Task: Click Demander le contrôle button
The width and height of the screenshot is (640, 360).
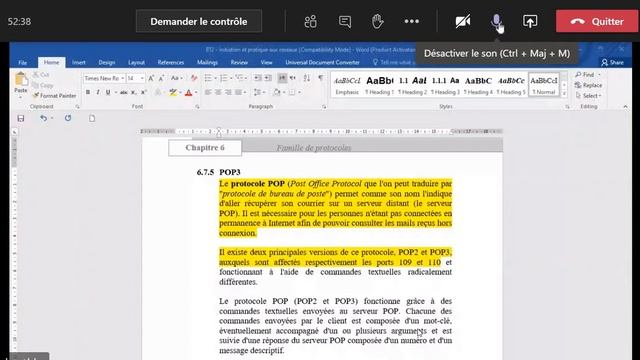Action: tap(199, 21)
